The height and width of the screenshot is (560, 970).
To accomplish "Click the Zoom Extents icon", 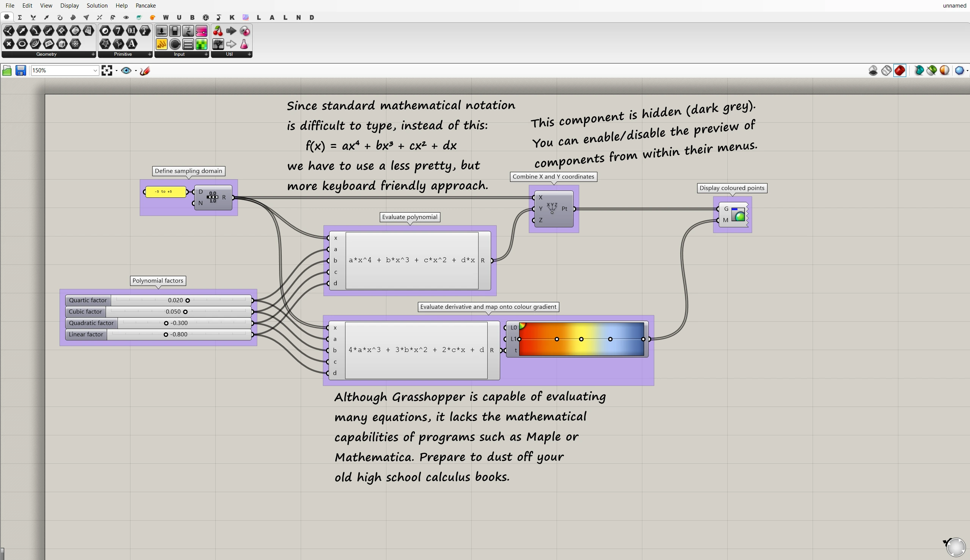I will [x=107, y=70].
